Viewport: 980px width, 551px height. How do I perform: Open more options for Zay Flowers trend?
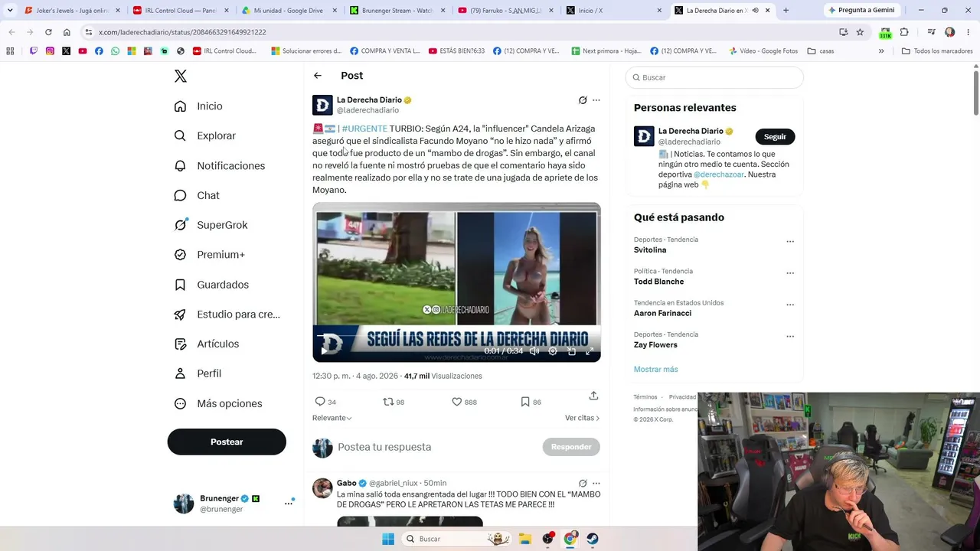790,337
